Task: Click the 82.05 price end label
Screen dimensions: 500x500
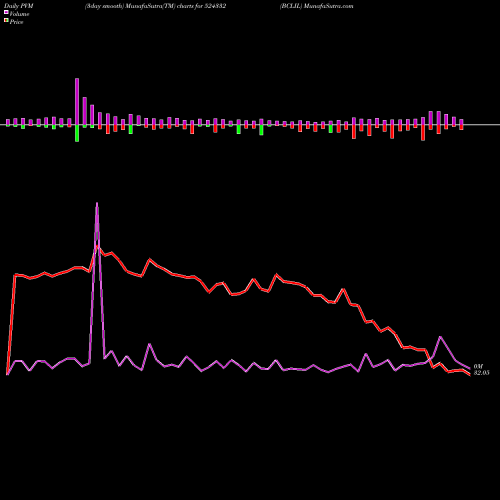Action: coord(482,373)
